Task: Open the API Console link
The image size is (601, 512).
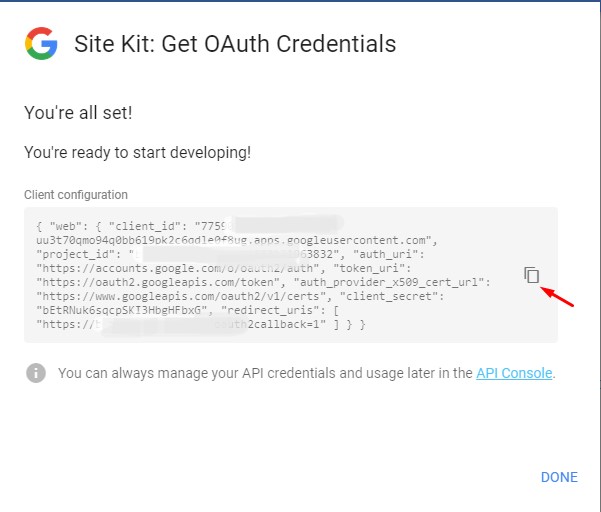Action: click(x=514, y=373)
